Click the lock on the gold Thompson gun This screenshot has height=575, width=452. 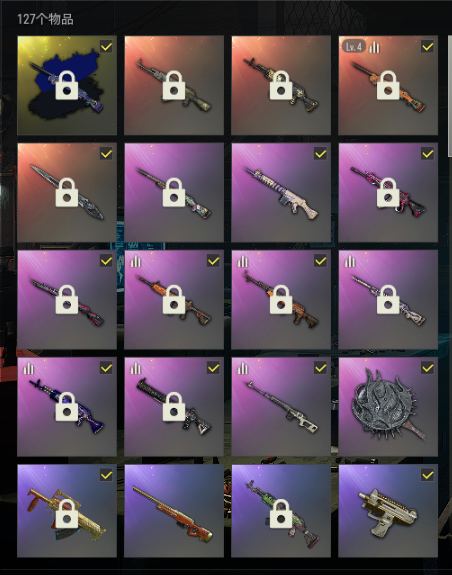[x=67, y=514]
